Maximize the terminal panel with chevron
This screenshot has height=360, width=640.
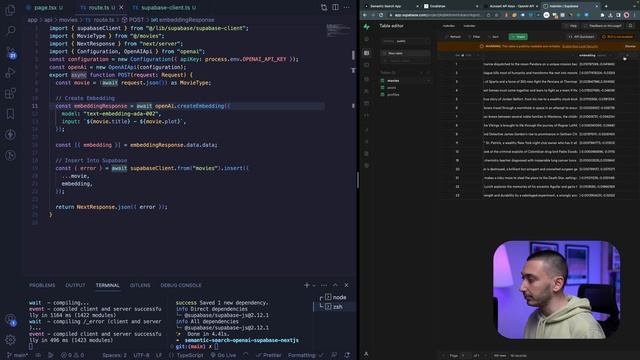point(335,285)
